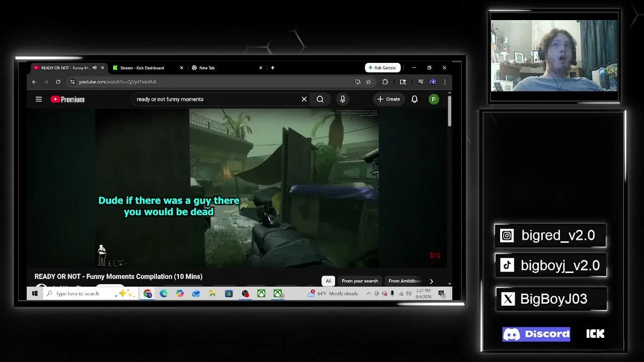This screenshot has width=644, height=362.
Task: Go to YouTube Premium home logo
Action: point(67,100)
